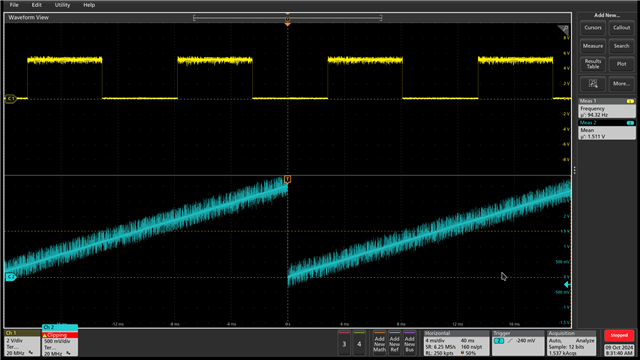Click the yellow Meas 1 source badge

[630, 101]
